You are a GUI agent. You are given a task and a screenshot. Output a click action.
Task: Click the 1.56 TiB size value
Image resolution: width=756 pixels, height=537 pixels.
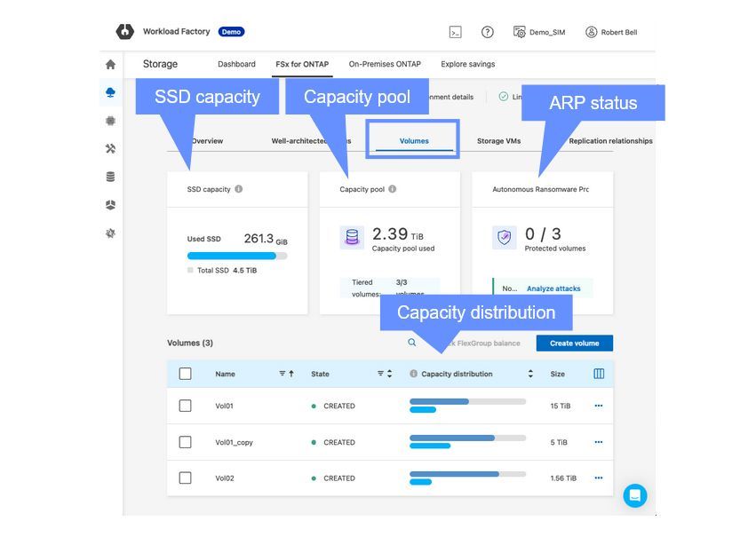563,478
